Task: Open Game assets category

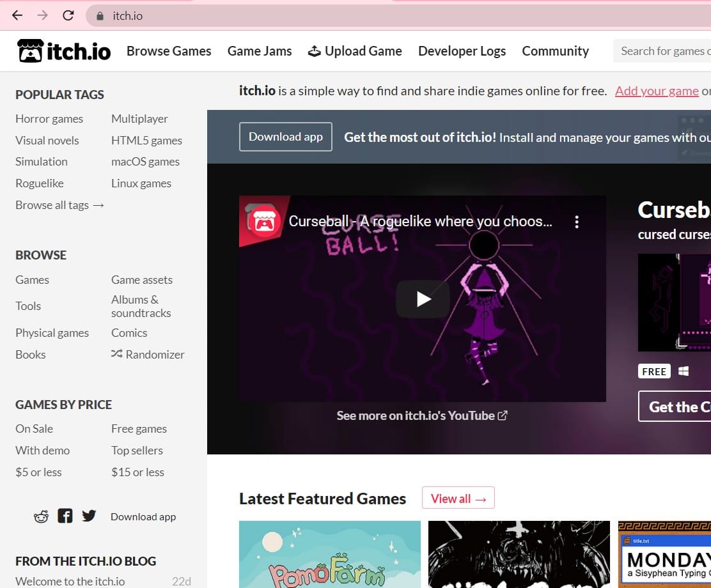Action: pyautogui.click(x=142, y=280)
